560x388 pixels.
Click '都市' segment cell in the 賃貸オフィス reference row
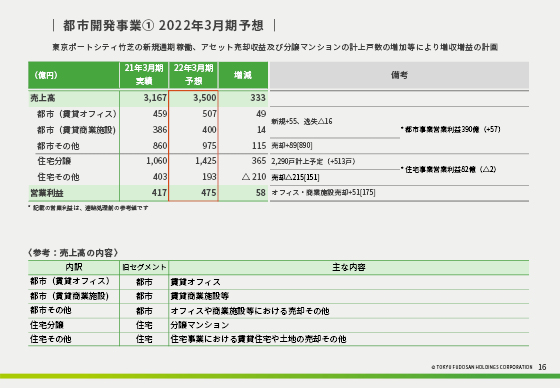144,282
